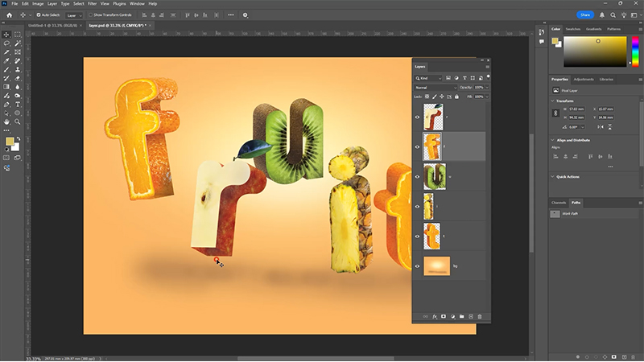Image resolution: width=644 pixels, height=362 pixels.
Task: Hide the bg layer using its eye icon
Action: (417, 265)
